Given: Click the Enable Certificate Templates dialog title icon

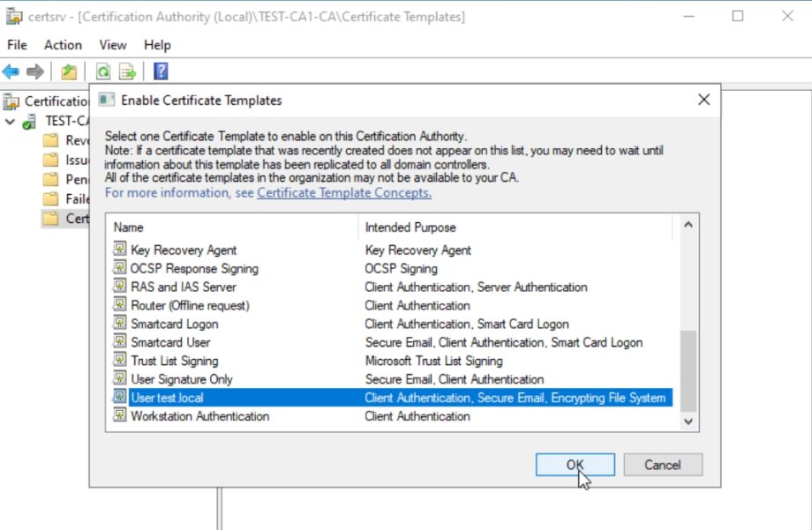Looking at the screenshot, I should coord(106,101).
